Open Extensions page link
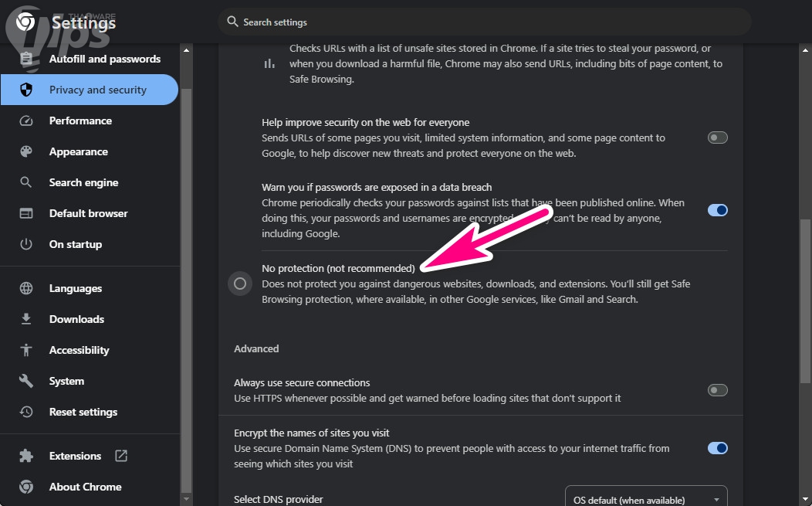 tap(90, 456)
